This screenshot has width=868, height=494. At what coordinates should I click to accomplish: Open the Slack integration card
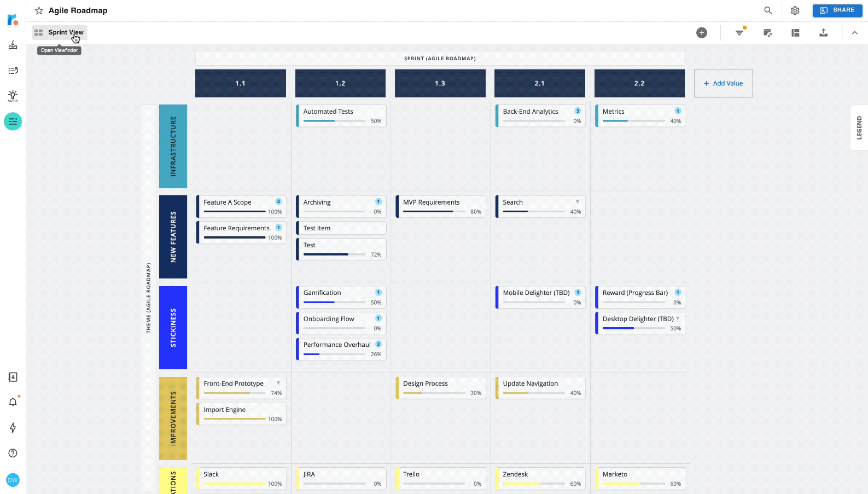pyautogui.click(x=241, y=479)
